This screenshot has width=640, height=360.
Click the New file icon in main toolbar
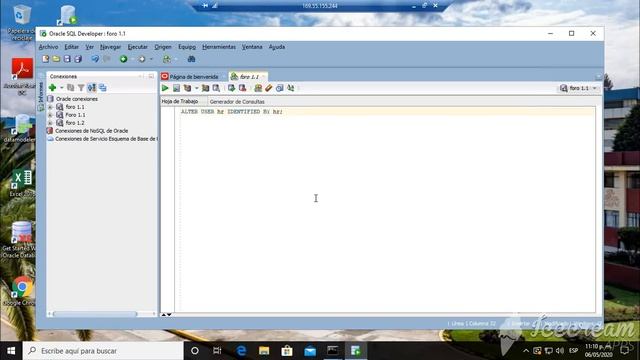pyautogui.click(x=46, y=59)
